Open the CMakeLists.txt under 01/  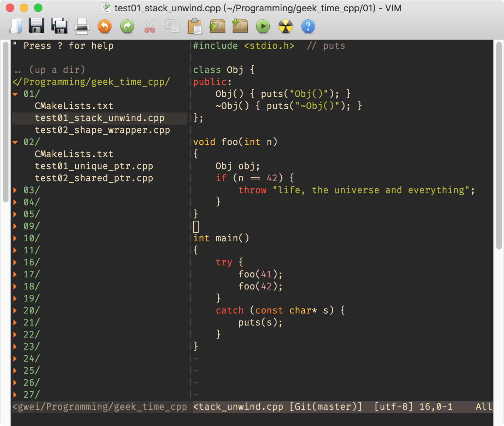[74, 106]
